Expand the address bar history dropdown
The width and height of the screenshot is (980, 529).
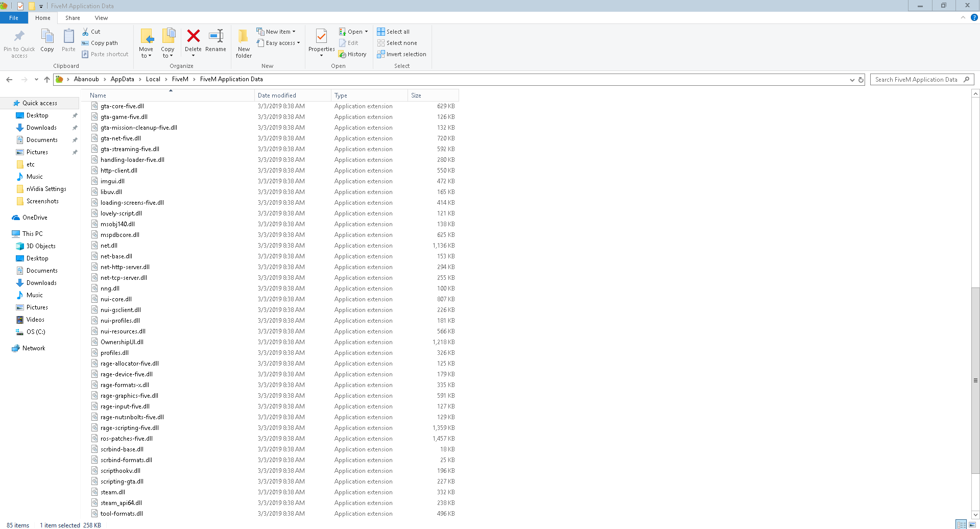(852, 80)
